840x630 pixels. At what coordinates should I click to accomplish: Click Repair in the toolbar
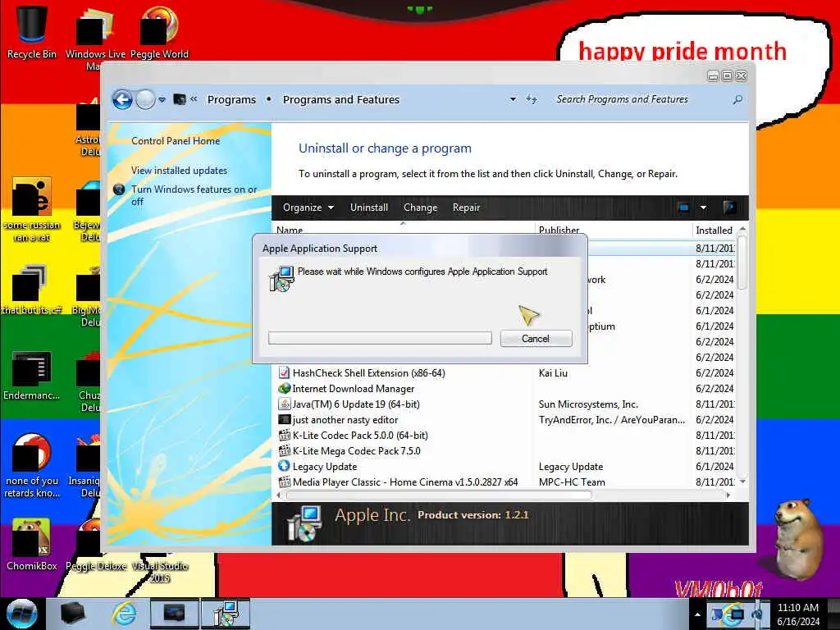[466, 208]
